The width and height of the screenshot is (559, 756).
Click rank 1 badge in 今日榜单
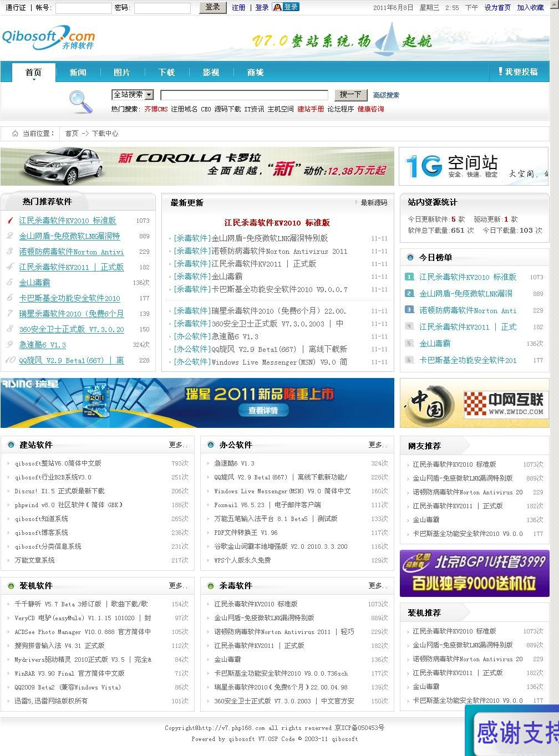(409, 277)
